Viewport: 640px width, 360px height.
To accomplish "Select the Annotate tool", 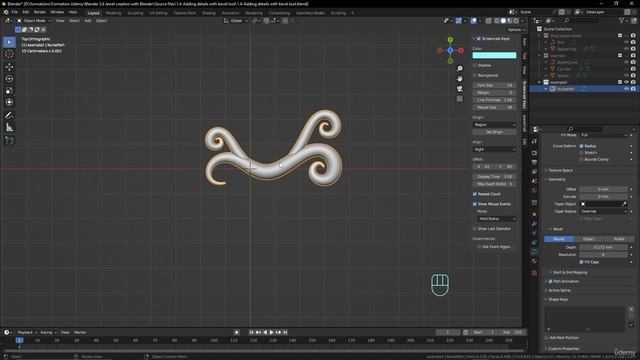I will point(9,116).
